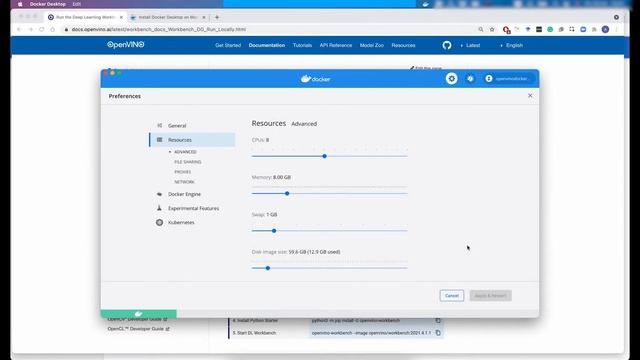Open Docker Desktop menu in macOS menu bar

(x=47, y=4)
